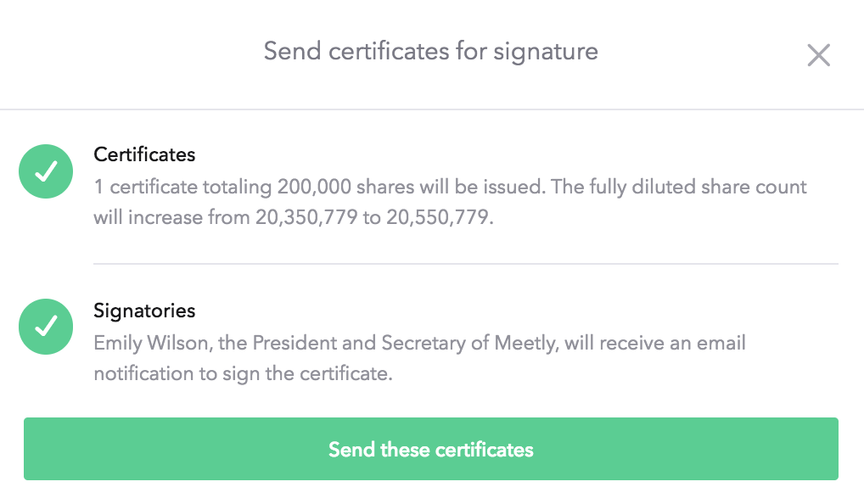
Task: Click the name Emily Wilson
Action: (151, 343)
